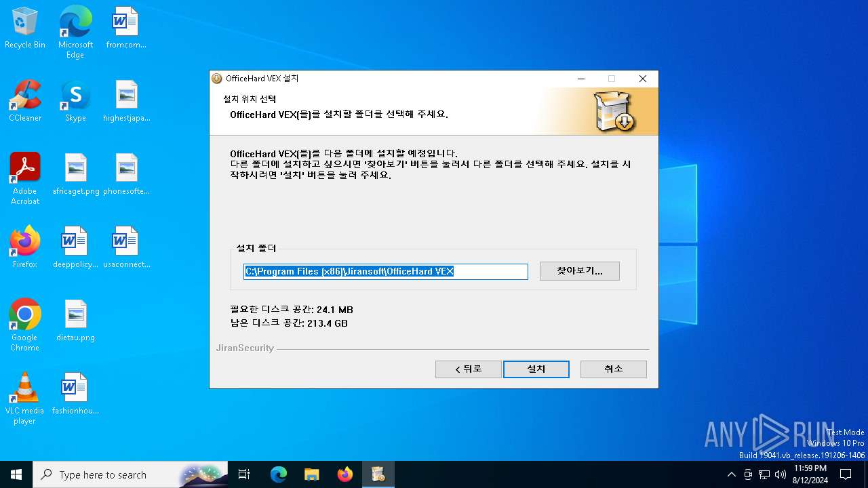Select Firefox desktop shortcut
Screen dimensions: 868x488
click(25, 248)
